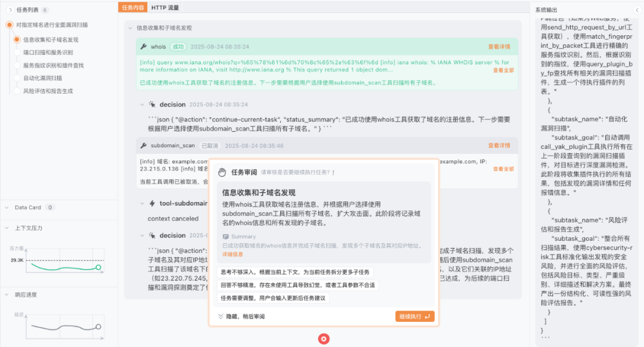Choose 思考不够深入 split subtasks option
644x347 pixels.
point(295,272)
